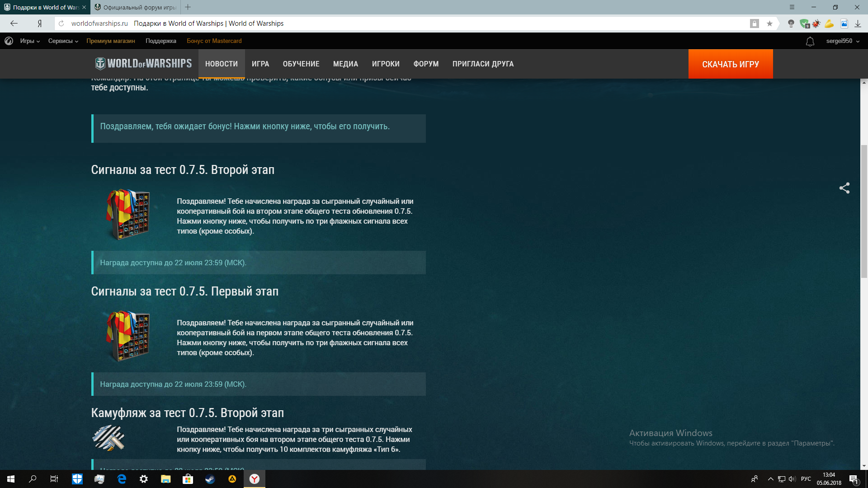868x488 pixels.
Task: Select ИГРОКИ in the navigation
Action: click(386, 64)
